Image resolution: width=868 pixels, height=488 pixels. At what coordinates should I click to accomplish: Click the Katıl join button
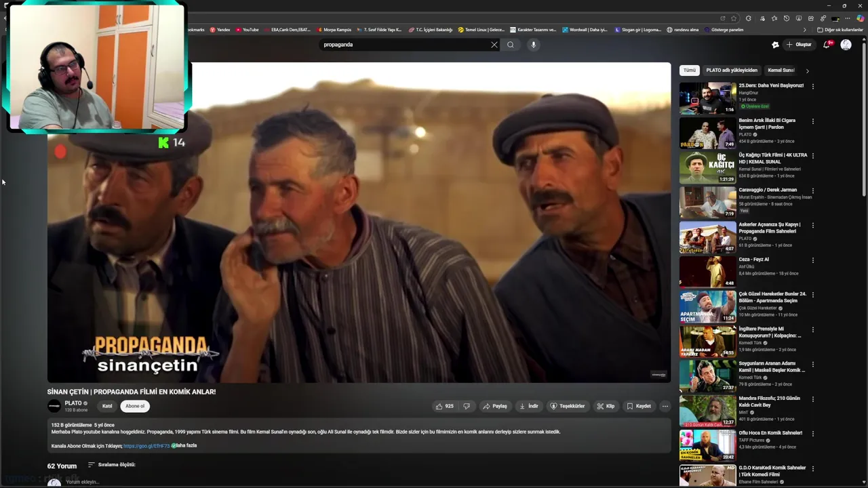[107, 406]
